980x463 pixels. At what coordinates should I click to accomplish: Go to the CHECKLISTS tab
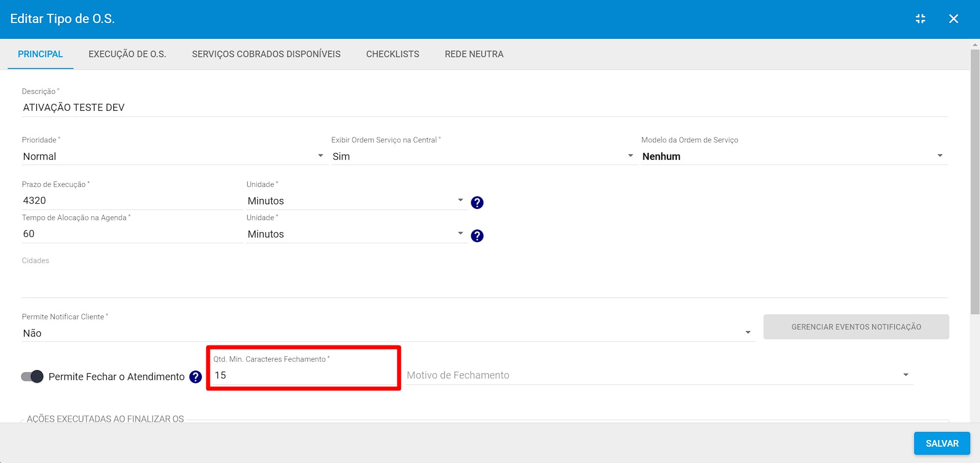pyautogui.click(x=393, y=54)
